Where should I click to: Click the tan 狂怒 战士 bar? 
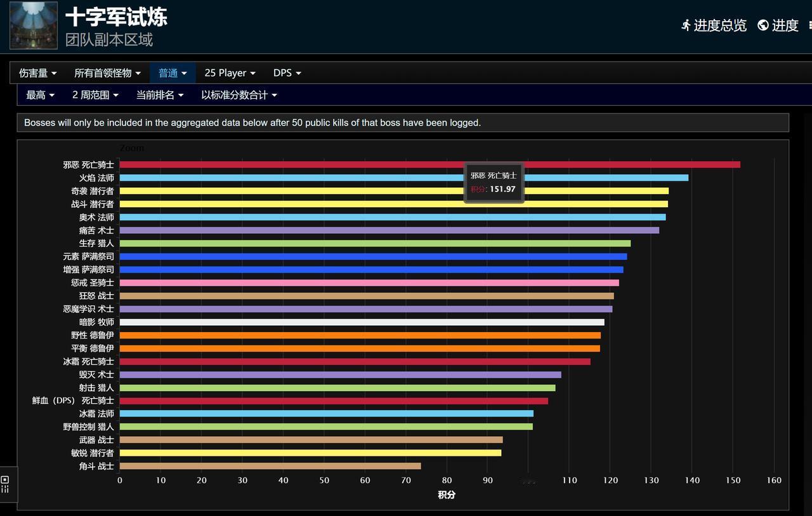367,296
